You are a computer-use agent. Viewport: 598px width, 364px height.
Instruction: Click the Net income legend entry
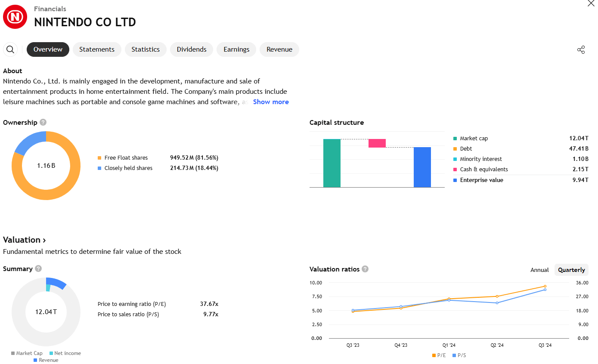pyautogui.click(x=65, y=353)
